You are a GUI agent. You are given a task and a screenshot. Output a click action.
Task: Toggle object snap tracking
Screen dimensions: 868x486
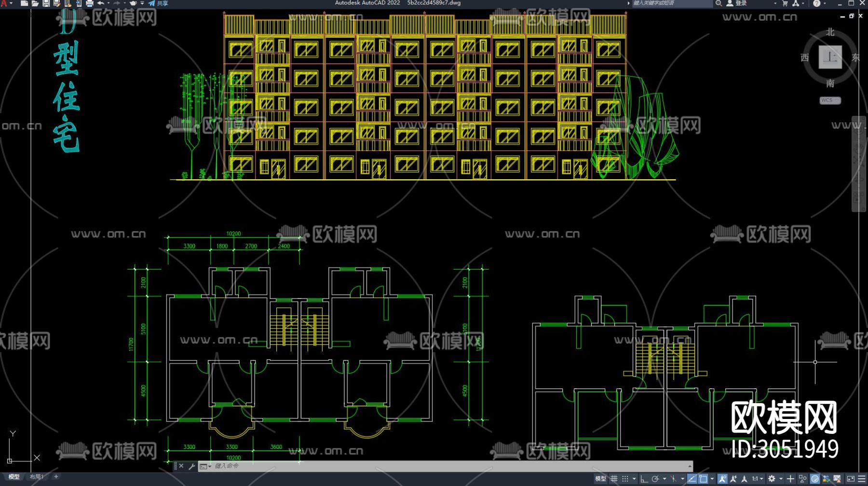pyautogui.click(x=692, y=479)
